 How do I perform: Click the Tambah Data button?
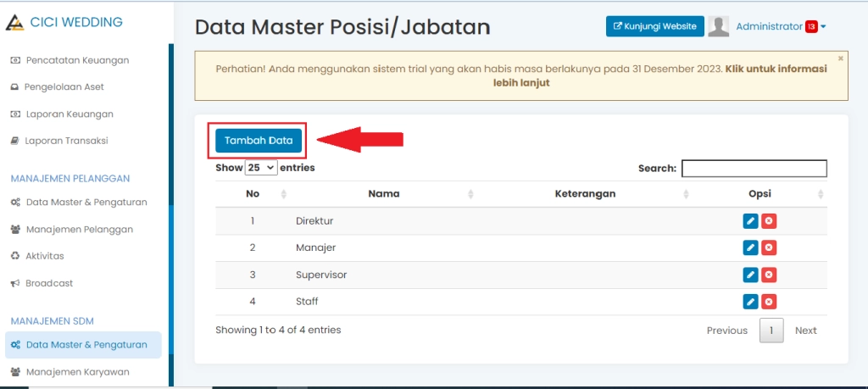click(259, 141)
